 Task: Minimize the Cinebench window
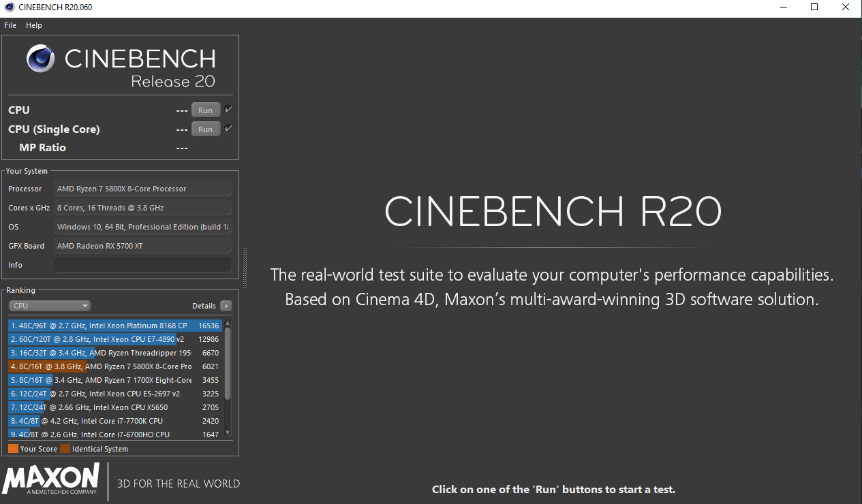coord(783,7)
